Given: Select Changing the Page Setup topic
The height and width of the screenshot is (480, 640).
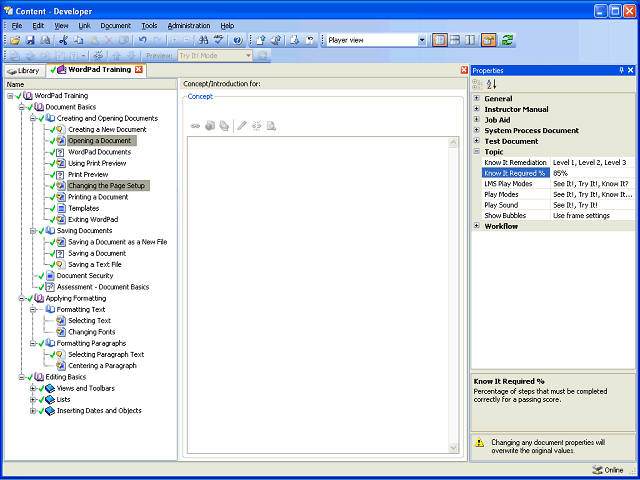Looking at the screenshot, I should (107, 186).
